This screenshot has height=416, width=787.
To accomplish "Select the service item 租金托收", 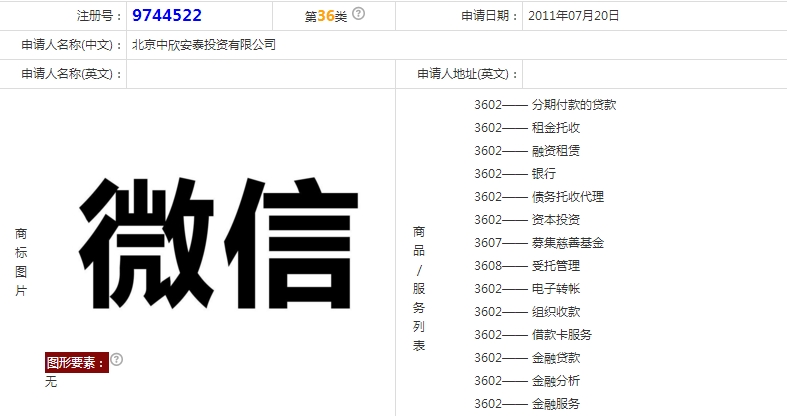I will [x=556, y=127].
